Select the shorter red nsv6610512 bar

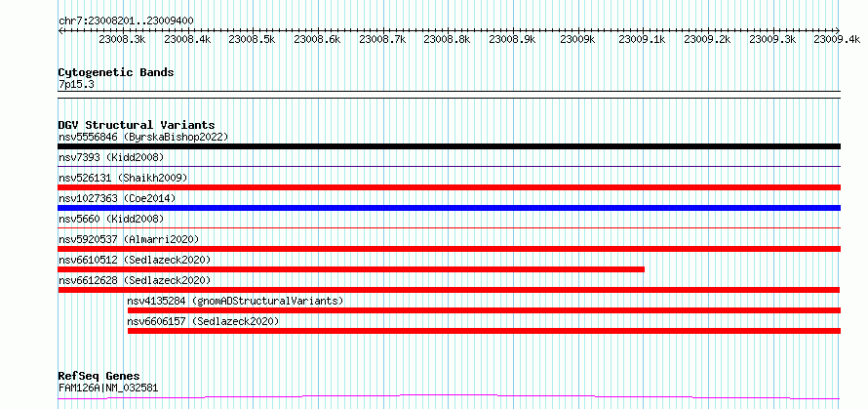pyautogui.click(x=351, y=269)
